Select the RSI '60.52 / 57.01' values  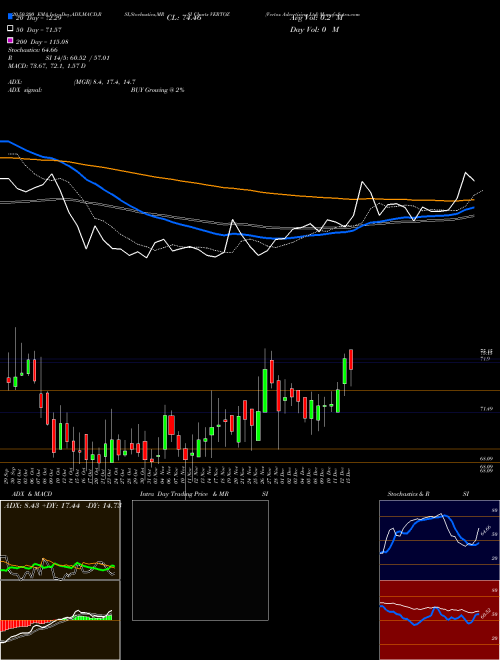88,58
